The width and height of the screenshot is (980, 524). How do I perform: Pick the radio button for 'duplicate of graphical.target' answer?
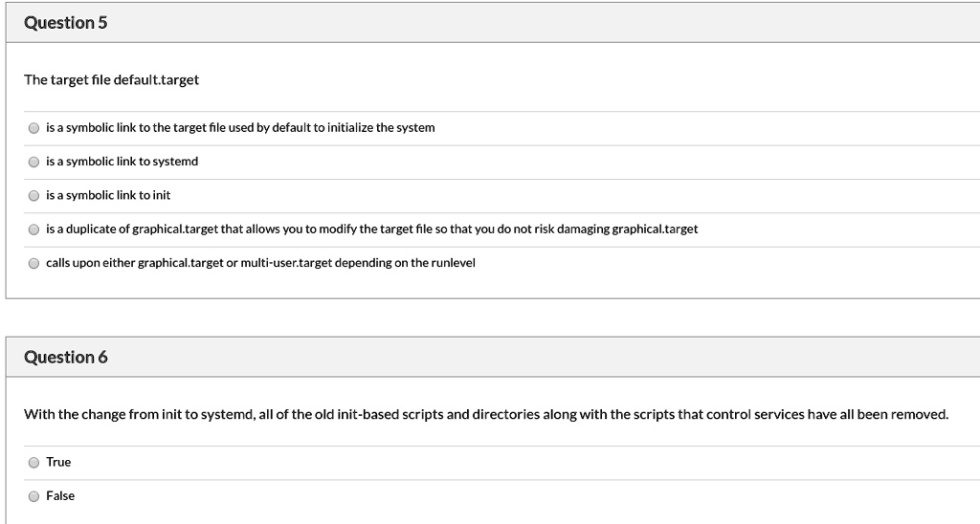tap(33, 229)
